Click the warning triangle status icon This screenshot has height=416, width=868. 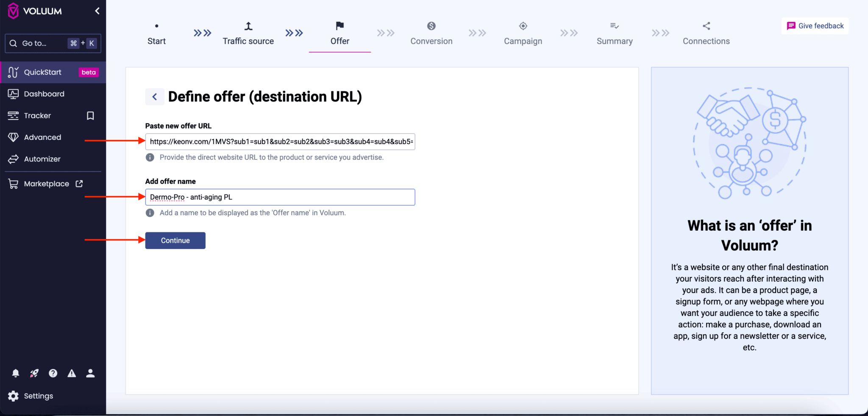72,373
